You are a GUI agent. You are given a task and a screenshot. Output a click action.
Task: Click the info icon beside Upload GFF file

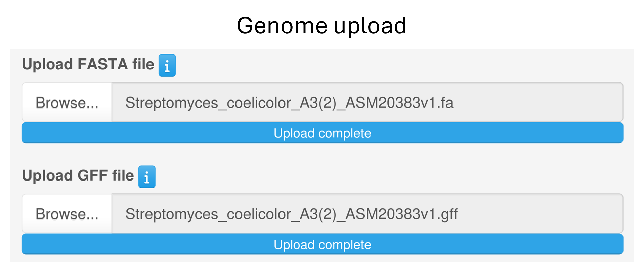[x=147, y=177]
